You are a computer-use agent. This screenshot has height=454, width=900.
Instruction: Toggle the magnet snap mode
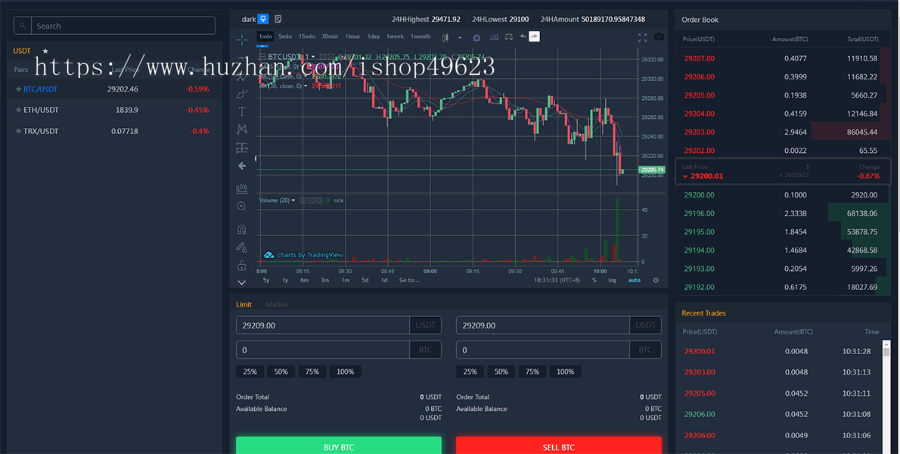pos(242,229)
